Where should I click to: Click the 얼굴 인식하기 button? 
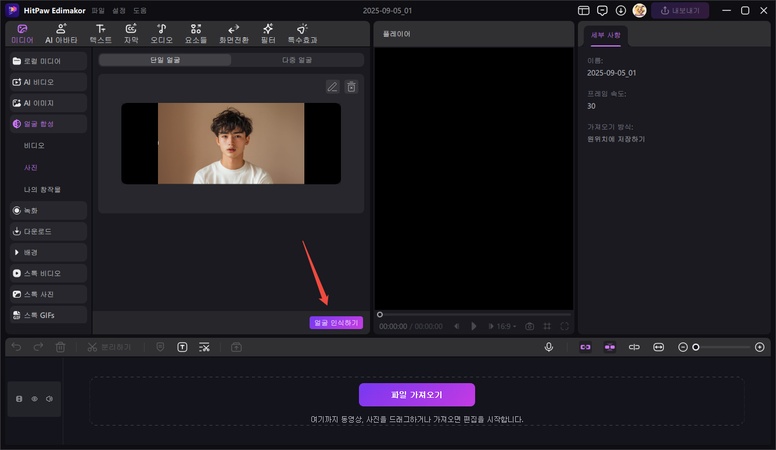pos(336,323)
